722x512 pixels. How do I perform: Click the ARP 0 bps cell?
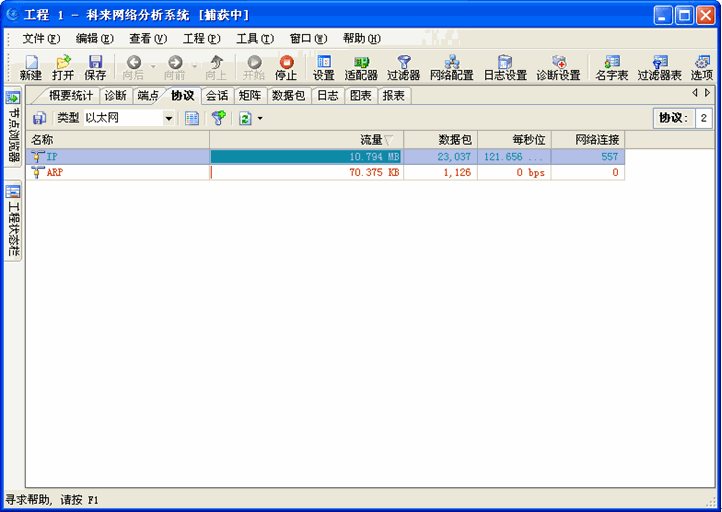(514, 173)
